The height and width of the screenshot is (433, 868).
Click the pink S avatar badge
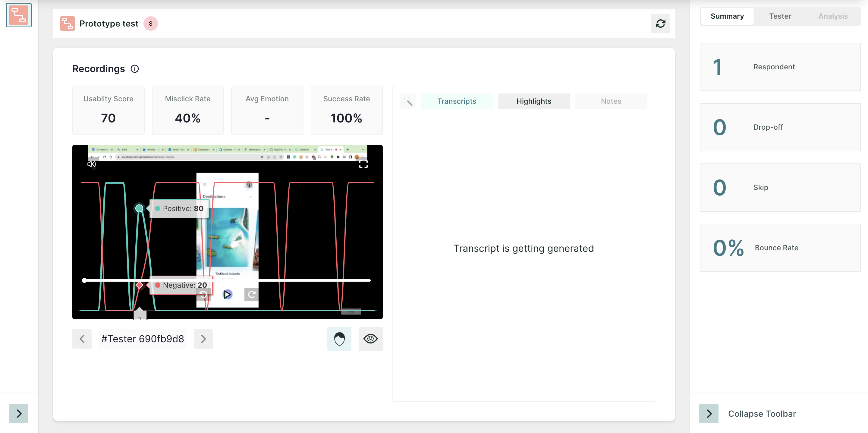[x=151, y=24]
